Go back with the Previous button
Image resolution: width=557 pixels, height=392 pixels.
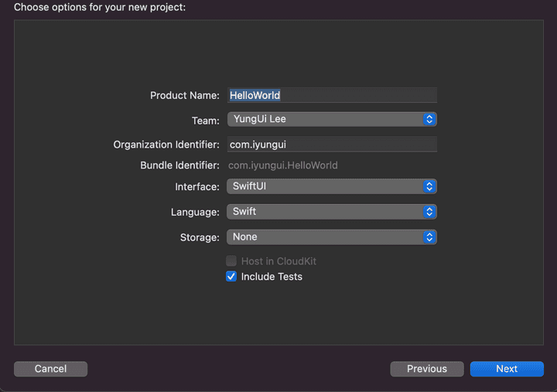pyautogui.click(x=427, y=369)
